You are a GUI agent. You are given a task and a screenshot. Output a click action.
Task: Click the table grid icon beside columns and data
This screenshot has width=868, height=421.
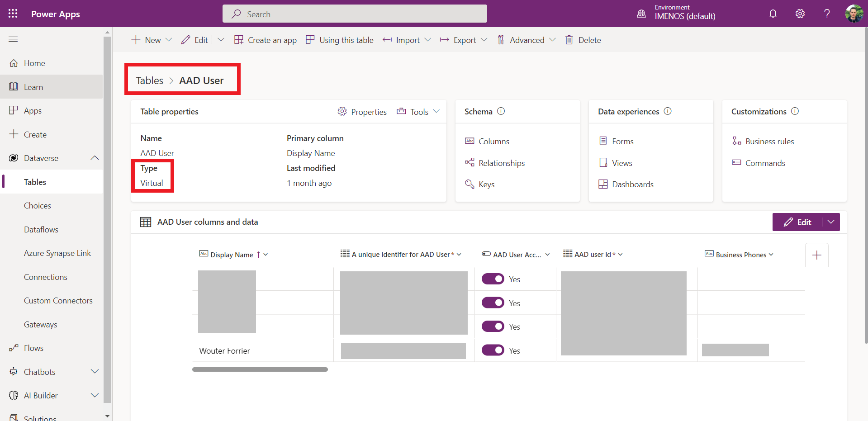coord(146,222)
